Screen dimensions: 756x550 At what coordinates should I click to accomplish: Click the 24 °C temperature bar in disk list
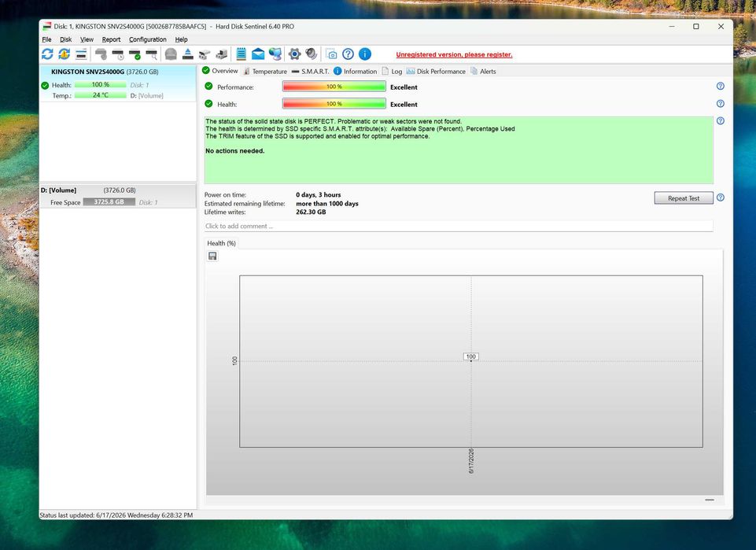pos(100,95)
